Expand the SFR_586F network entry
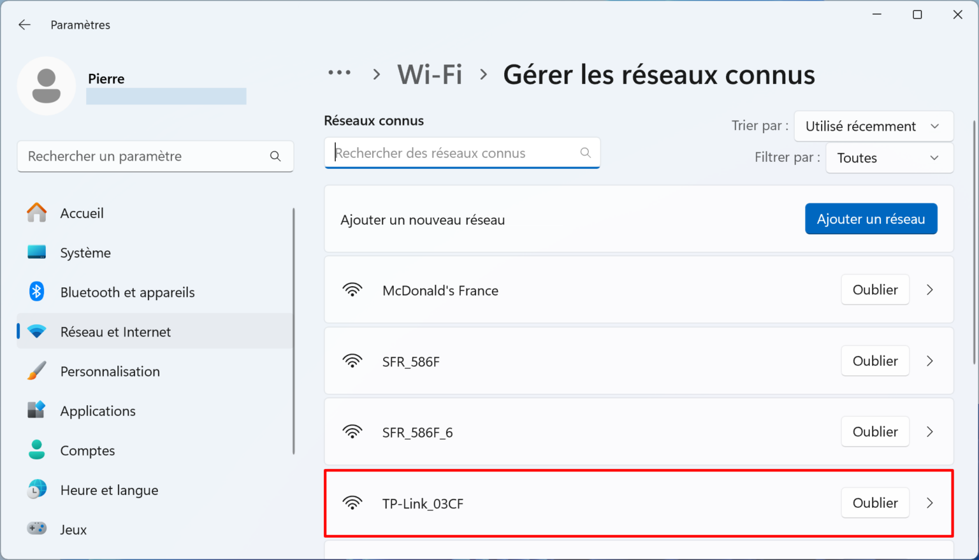The image size is (979, 560). coord(930,361)
